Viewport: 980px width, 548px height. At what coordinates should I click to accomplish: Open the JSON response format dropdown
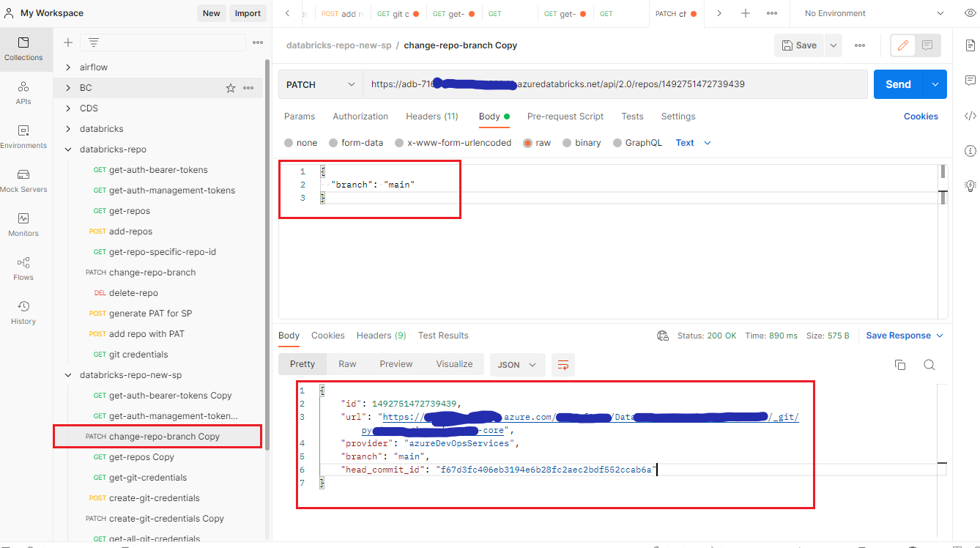[x=517, y=365]
